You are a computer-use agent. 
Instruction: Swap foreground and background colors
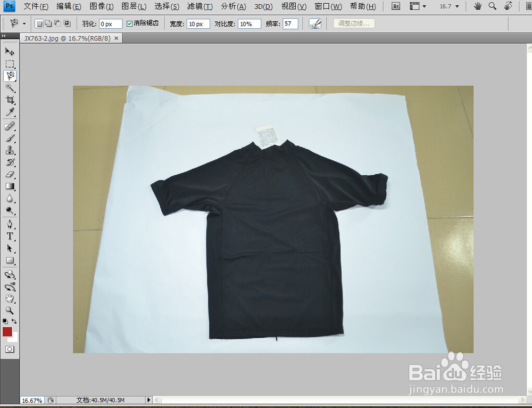tap(14, 321)
